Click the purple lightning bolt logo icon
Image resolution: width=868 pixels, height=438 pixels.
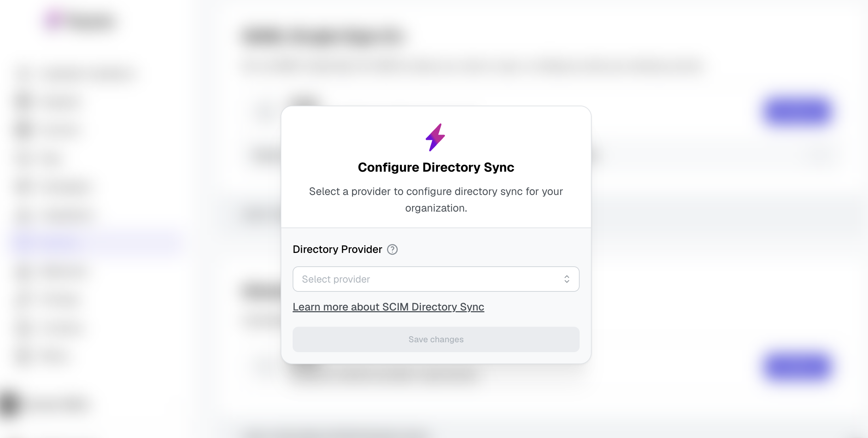[x=435, y=137]
